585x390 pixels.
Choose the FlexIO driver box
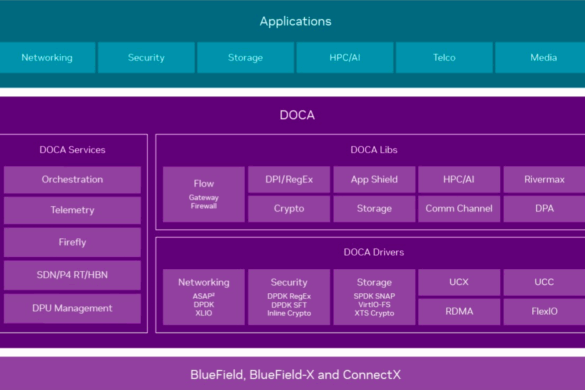pos(544,312)
